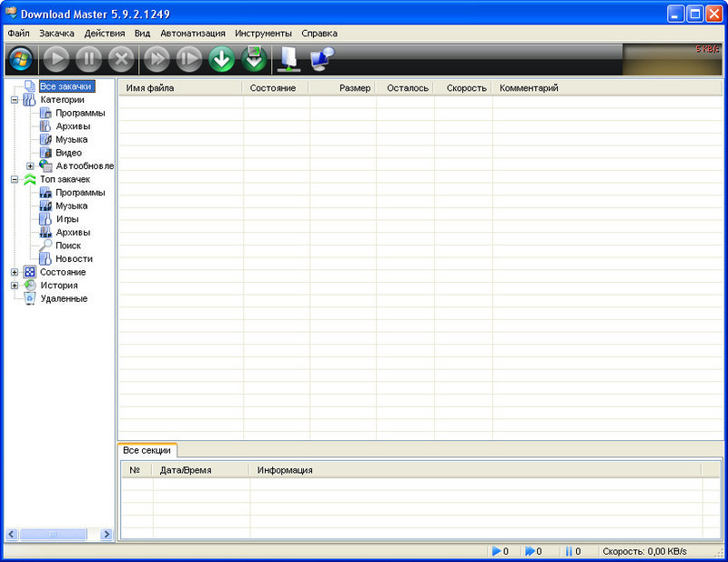The width and height of the screenshot is (728, 562).
Task: Sort by the Осталось column header
Action: (404, 87)
